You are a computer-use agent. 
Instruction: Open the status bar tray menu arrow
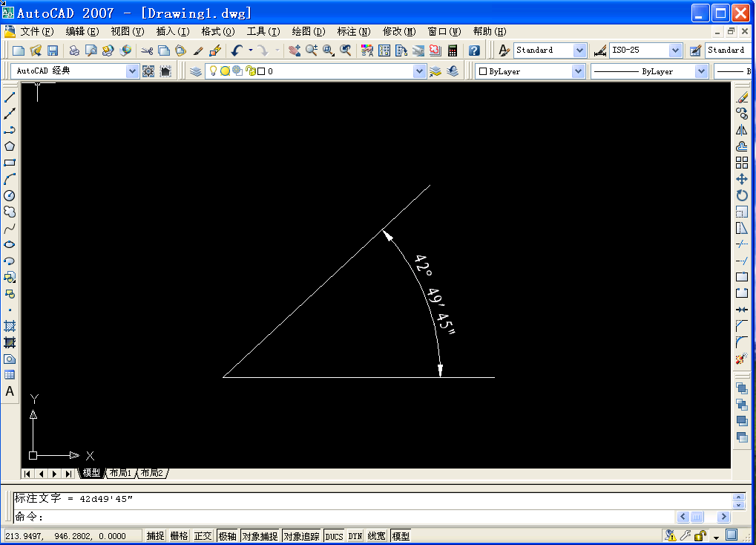click(717, 537)
